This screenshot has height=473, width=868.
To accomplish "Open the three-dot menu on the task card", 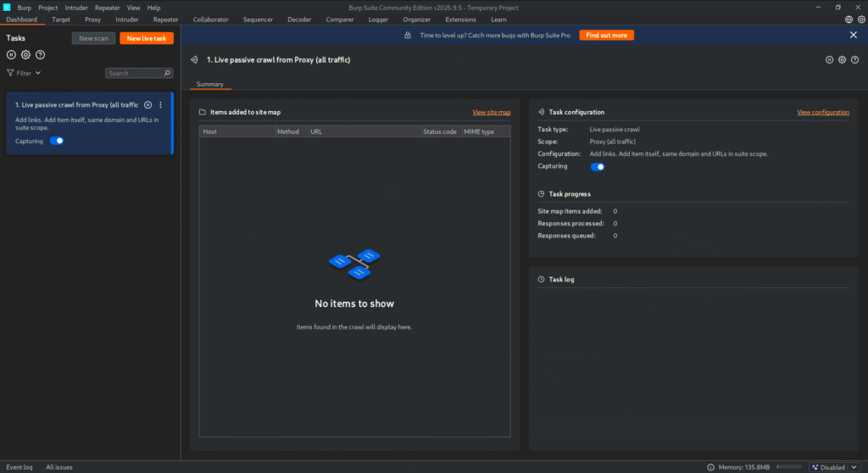I will [x=160, y=104].
